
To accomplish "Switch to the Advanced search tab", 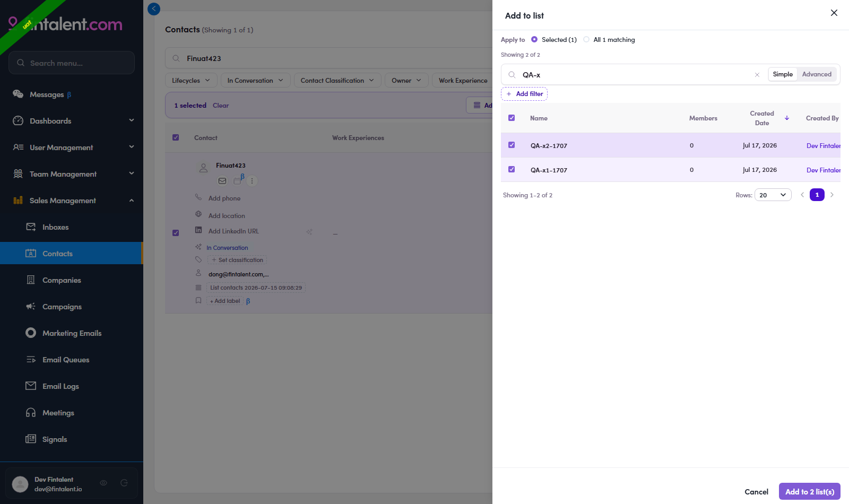I will pos(817,74).
